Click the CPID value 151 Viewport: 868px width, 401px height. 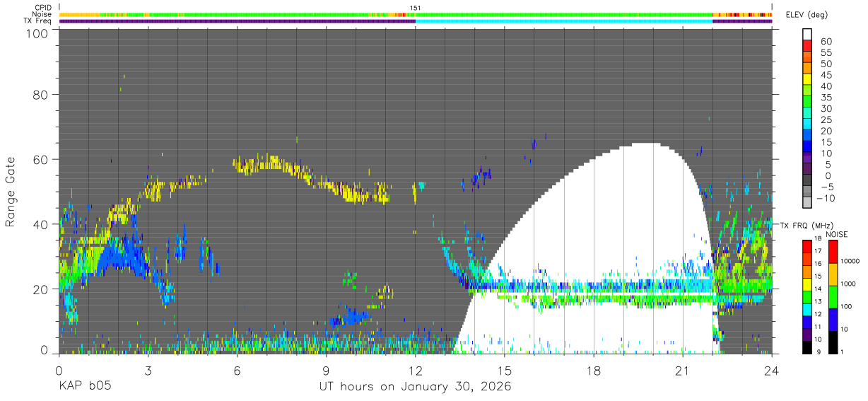(x=416, y=8)
